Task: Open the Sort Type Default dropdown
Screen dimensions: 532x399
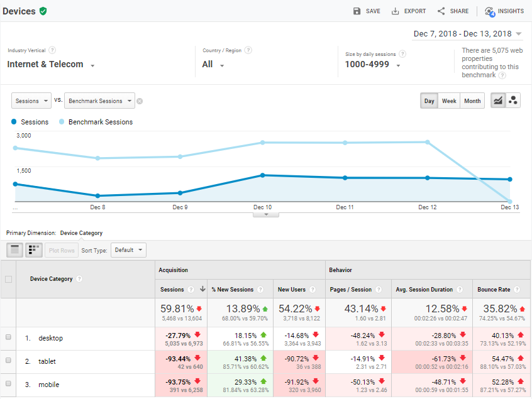Action: tap(128, 249)
